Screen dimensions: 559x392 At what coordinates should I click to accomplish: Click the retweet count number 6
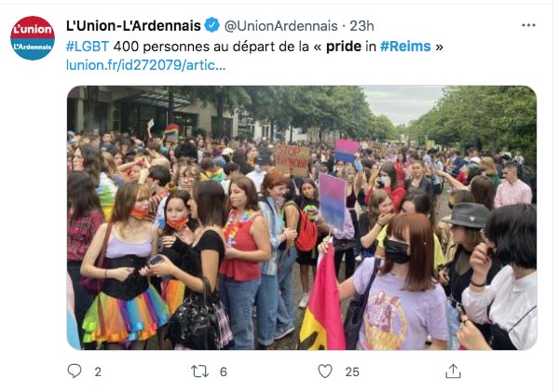[224, 372]
